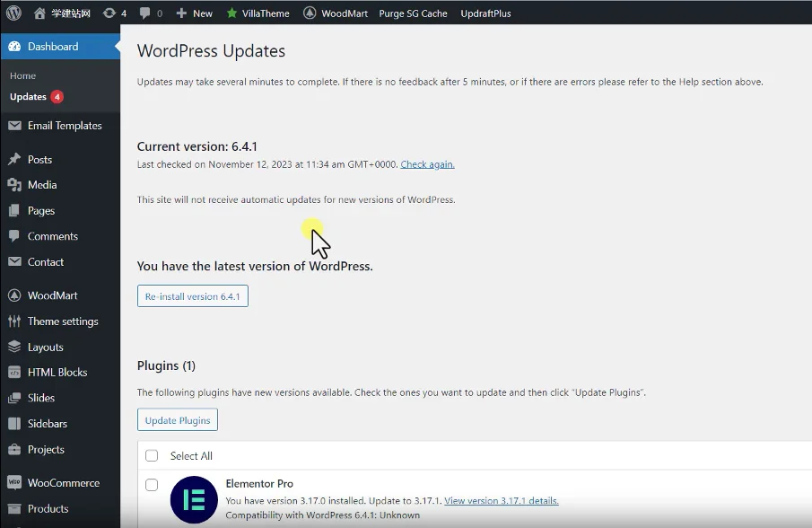812x528 pixels.
Task: Click the Elementor Pro plugin name text
Action: pos(259,483)
